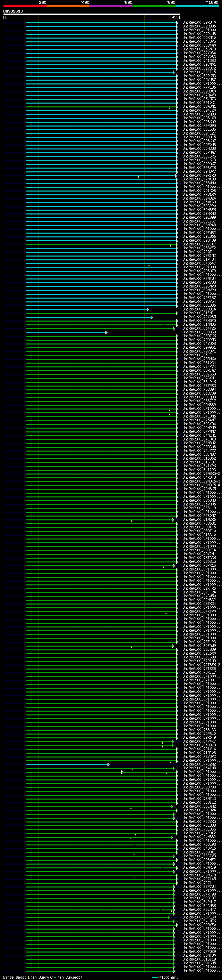Viewport: 222px width, 980px height.
Task: Click hit label UniRef100_Q9NBK5-3
Action: (x=201, y=481)
